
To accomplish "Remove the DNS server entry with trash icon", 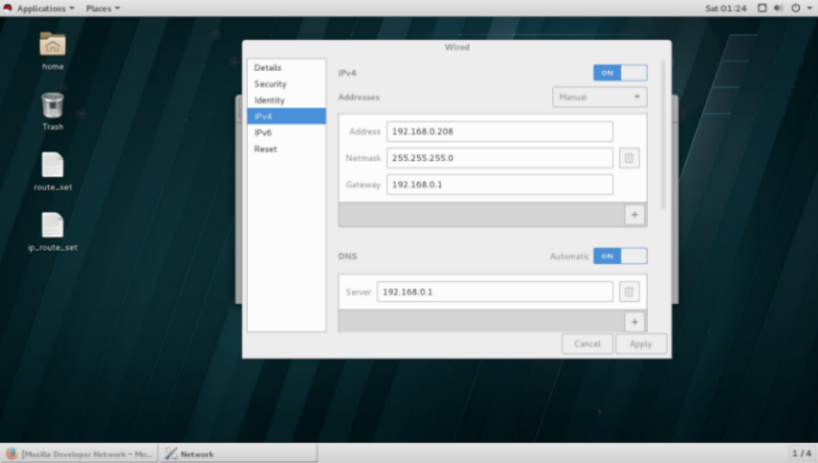I will 629,291.
